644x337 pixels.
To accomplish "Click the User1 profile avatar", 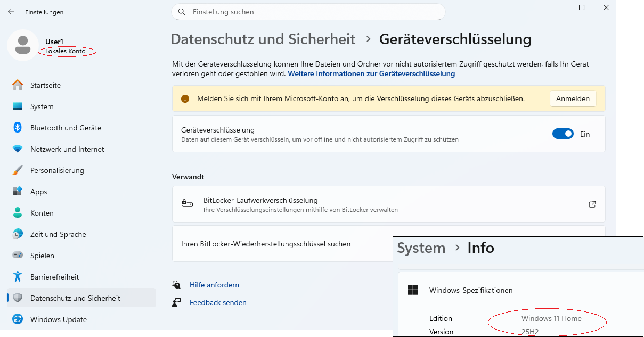I will [22, 45].
